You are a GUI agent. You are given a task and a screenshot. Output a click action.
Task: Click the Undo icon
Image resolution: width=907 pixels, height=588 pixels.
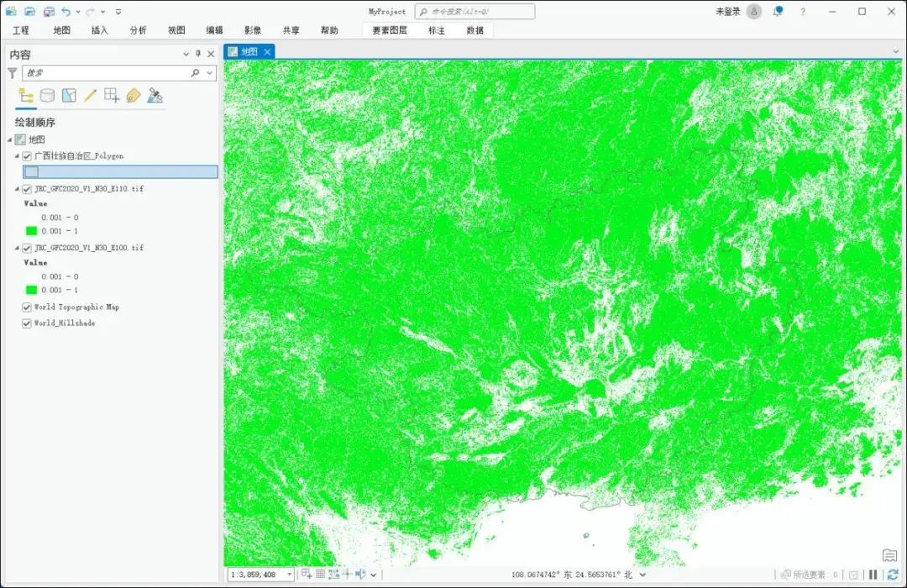(x=66, y=11)
